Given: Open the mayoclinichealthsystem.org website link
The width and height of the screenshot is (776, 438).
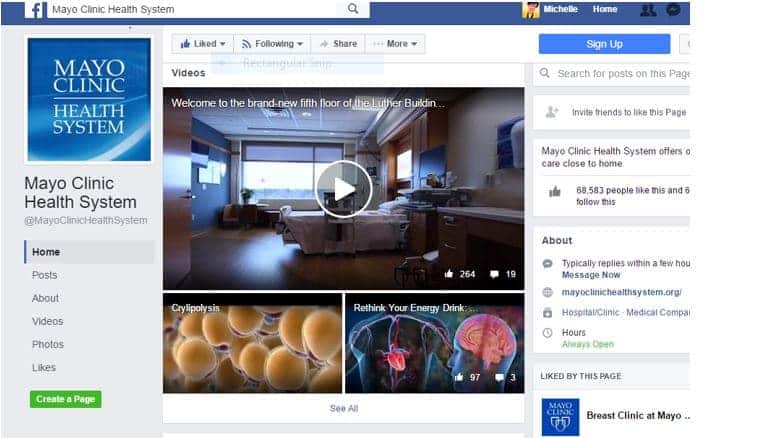Looking at the screenshot, I should pos(621,292).
